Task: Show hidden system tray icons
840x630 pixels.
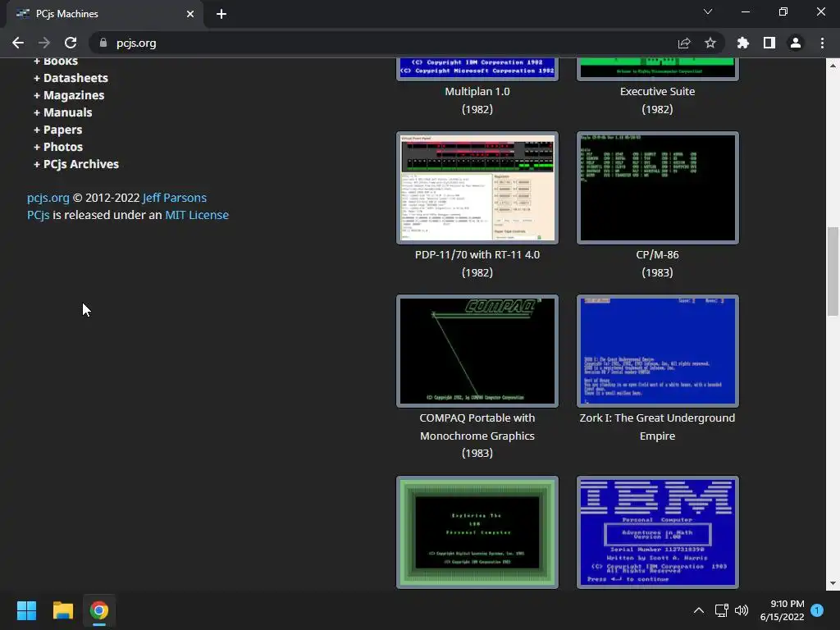Action: (x=699, y=610)
